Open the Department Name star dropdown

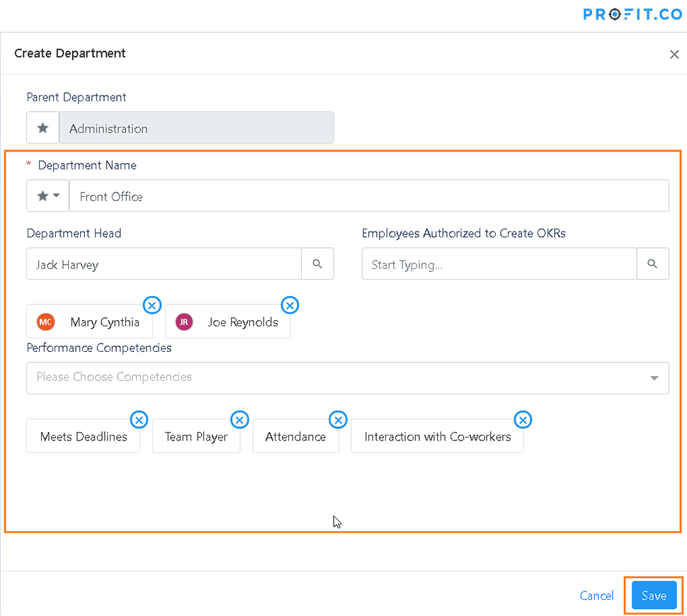[47, 196]
